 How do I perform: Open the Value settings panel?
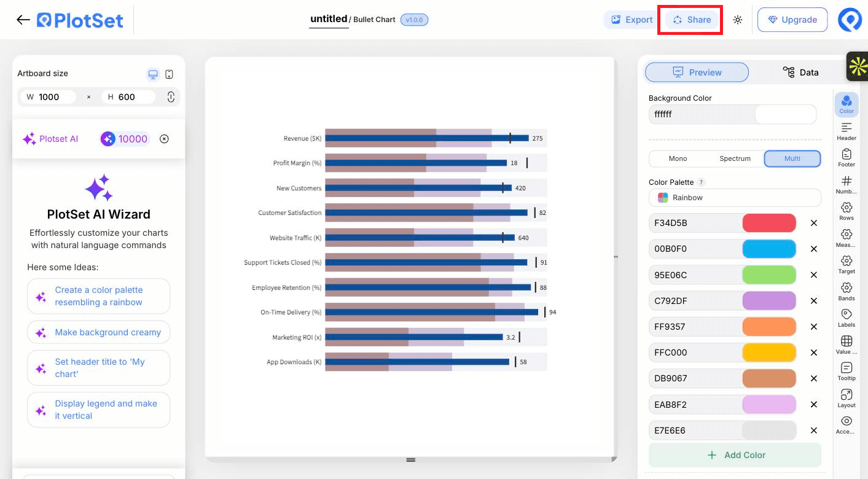[x=846, y=345]
